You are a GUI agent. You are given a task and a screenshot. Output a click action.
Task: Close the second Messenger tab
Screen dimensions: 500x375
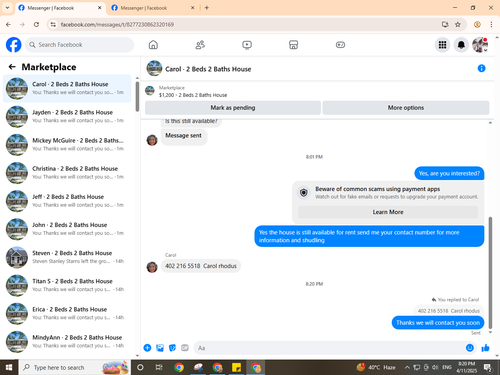[192, 8]
